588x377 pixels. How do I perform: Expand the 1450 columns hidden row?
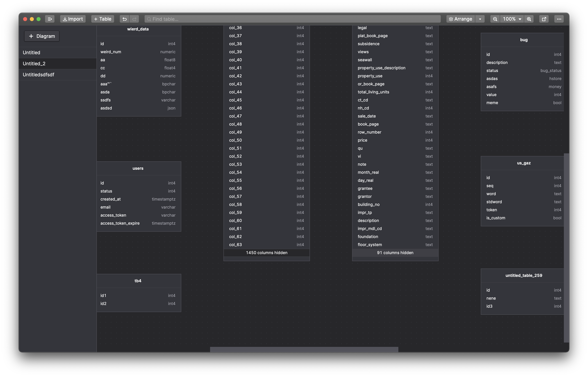pos(267,253)
